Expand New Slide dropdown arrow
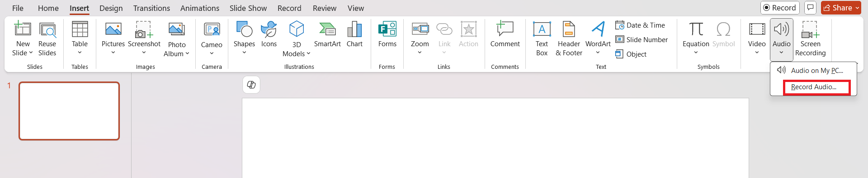Image resolution: width=868 pixels, height=178 pixels. pyautogui.click(x=31, y=53)
